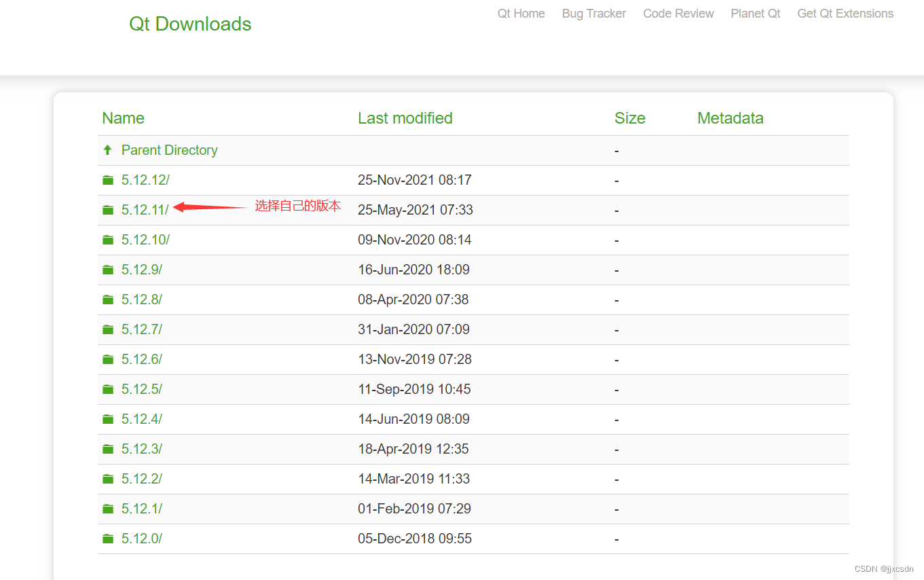
Task: Click the Qt Downloads page title
Action: pyautogui.click(x=190, y=24)
